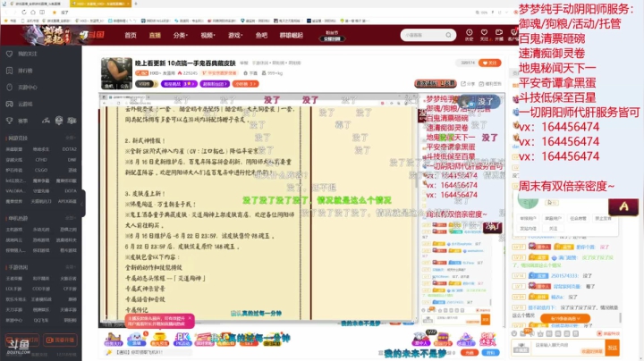644x361 pixels.
Task: Click purple 3-star badge under stream title
Action: tap(179, 84)
